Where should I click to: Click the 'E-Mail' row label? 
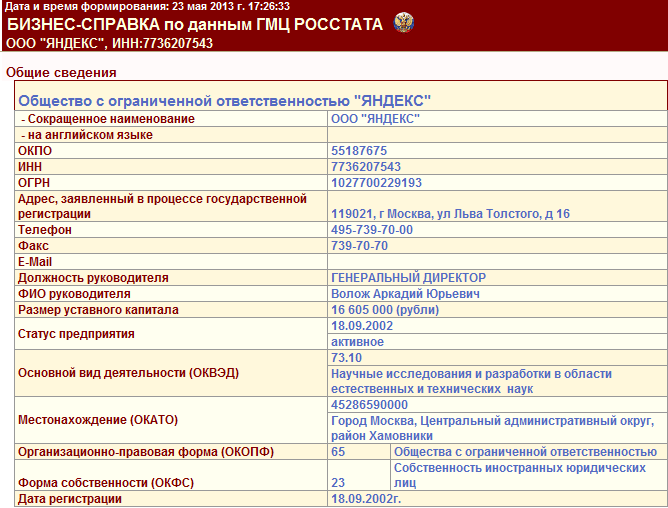(x=35, y=262)
